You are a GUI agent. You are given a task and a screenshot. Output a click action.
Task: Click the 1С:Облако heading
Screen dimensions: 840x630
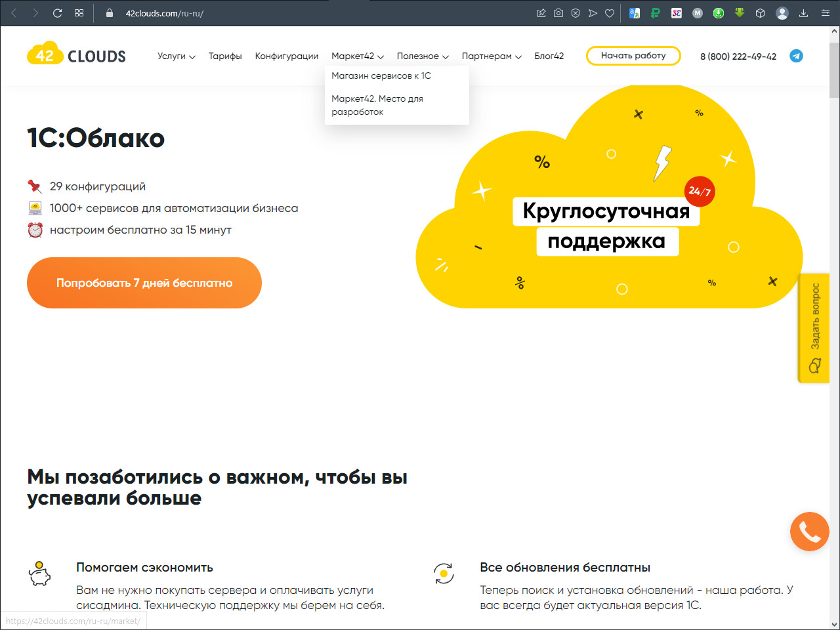point(96,138)
